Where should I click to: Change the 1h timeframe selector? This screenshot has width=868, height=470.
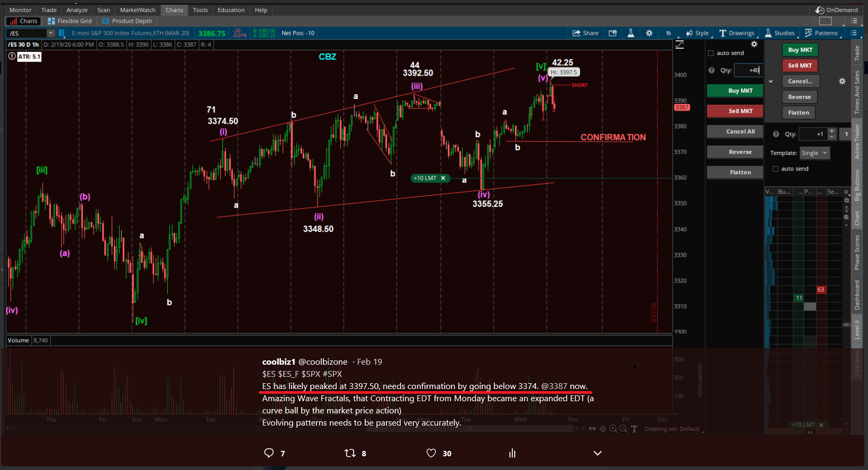[x=668, y=33]
